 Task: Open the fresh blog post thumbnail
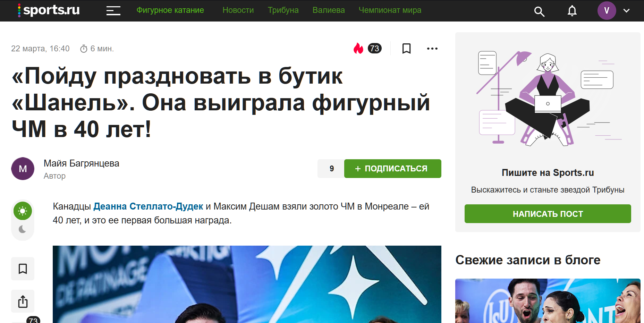click(548, 300)
